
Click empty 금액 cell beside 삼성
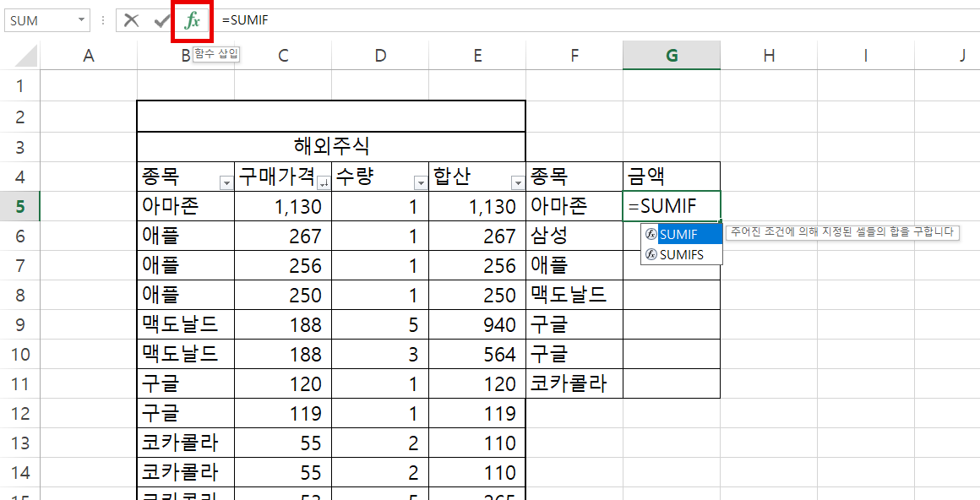click(x=672, y=236)
